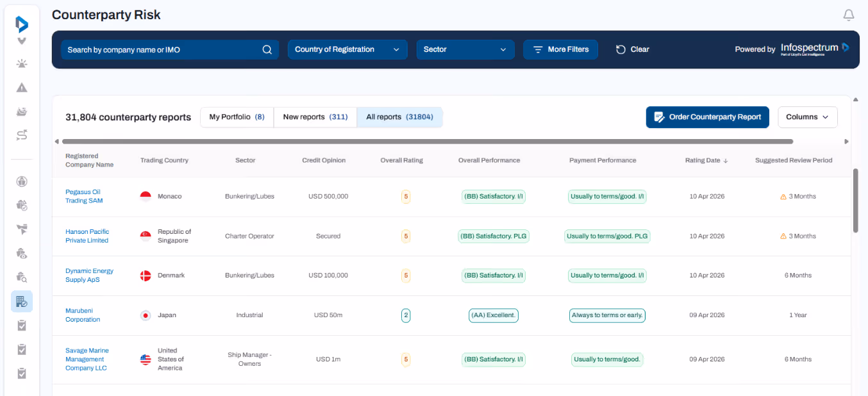Click the 'Ship Manager - Owners' sector cell
The height and width of the screenshot is (396, 868).
249,359
